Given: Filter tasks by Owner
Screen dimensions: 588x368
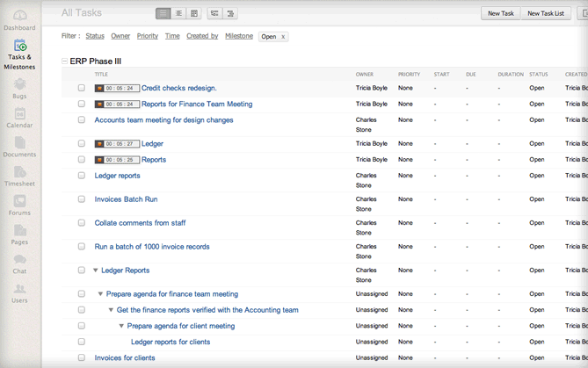Looking at the screenshot, I should 120,36.
